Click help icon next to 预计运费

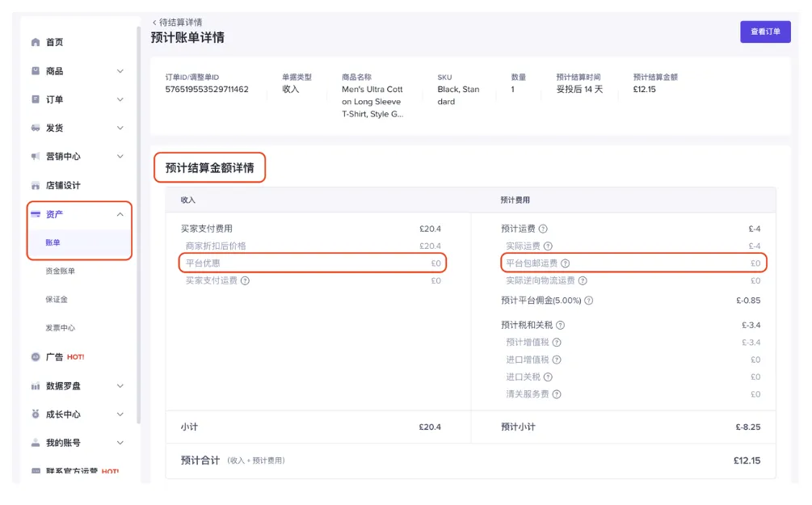[x=543, y=229]
